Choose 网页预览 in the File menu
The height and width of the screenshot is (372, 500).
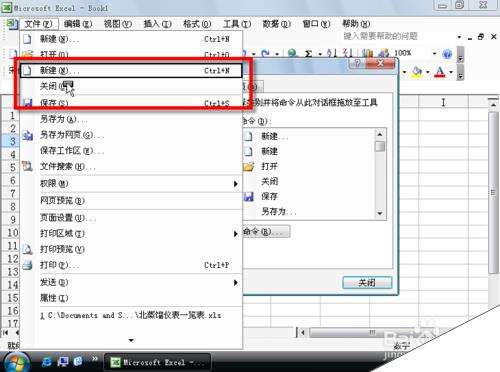(x=131, y=200)
